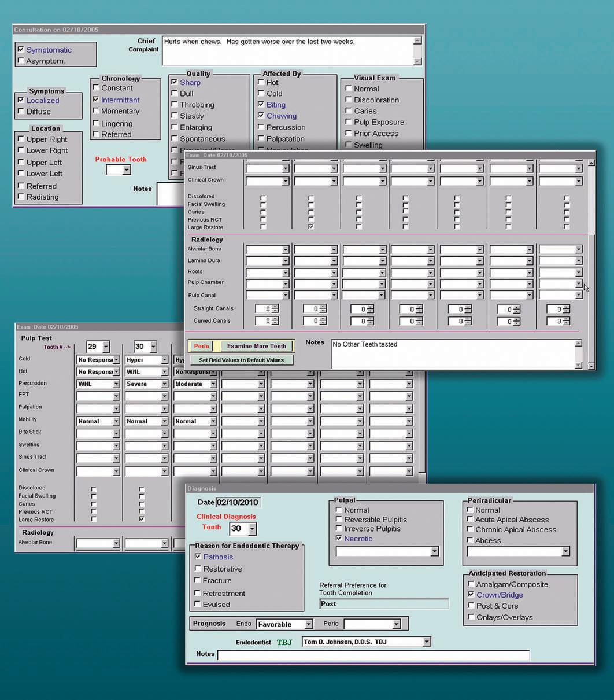614x700 pixels.
Task: Open Hot dropdown showing WNL
Action: [164, 372]
